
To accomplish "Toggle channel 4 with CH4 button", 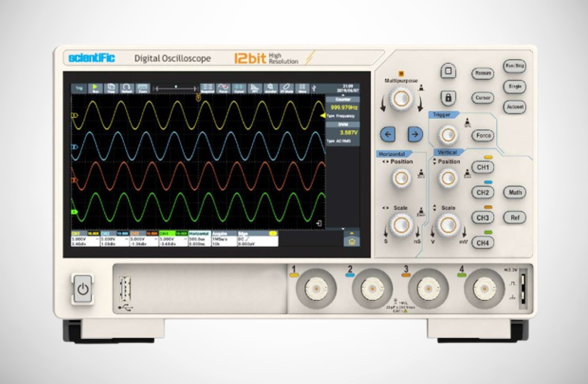I will (x=483, y=243).
